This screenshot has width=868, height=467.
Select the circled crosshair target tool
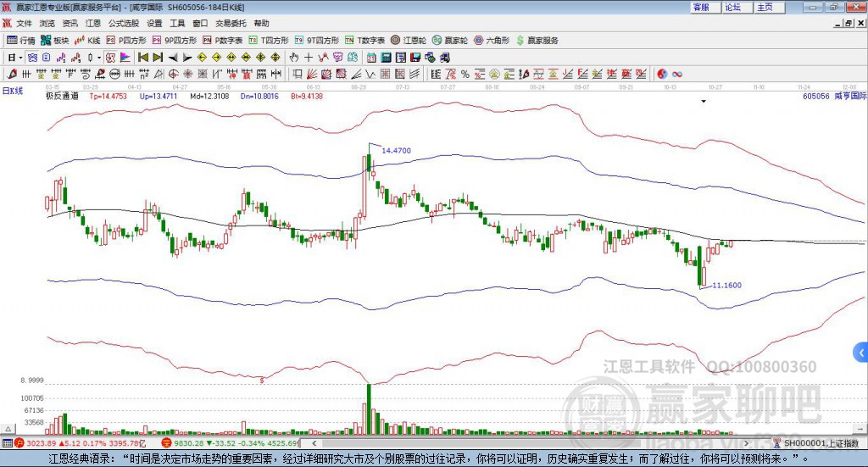[x=173, y=74]
